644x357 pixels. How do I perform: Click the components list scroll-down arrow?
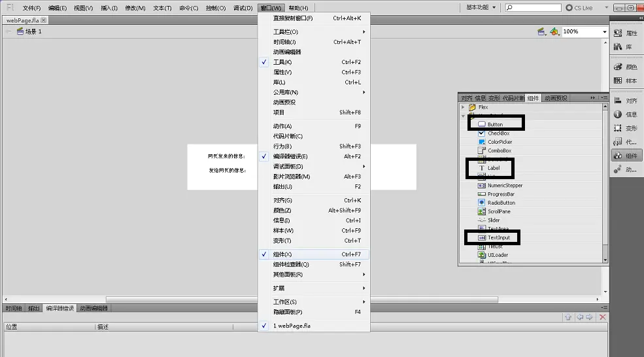coord(605,260)
